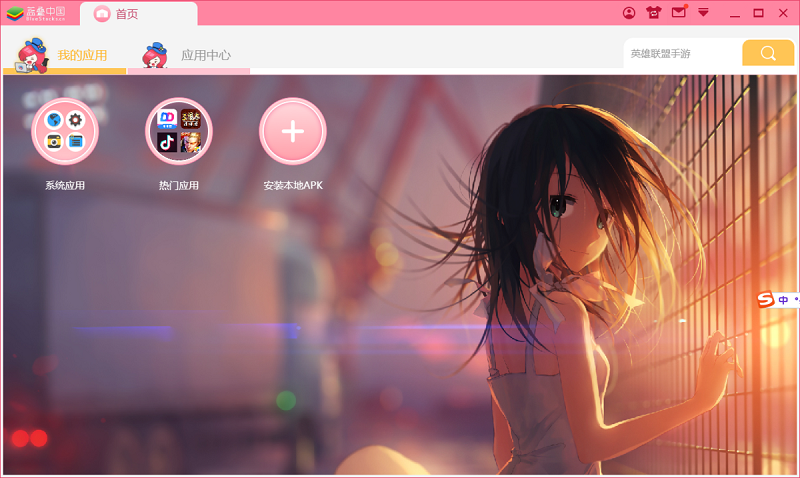Open the mail messages icon
This screenshot has width=800, height=478.
679,12
